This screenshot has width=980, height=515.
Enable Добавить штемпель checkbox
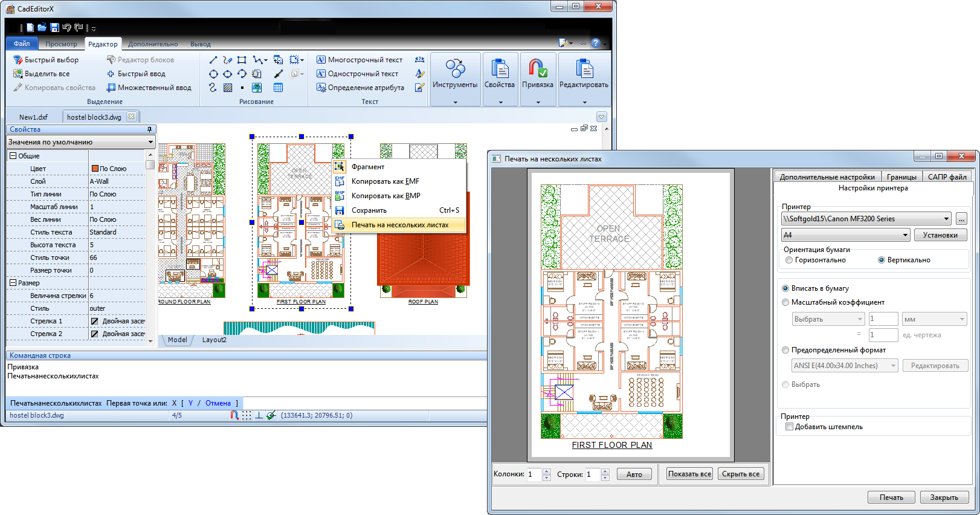tap(789, 427)
